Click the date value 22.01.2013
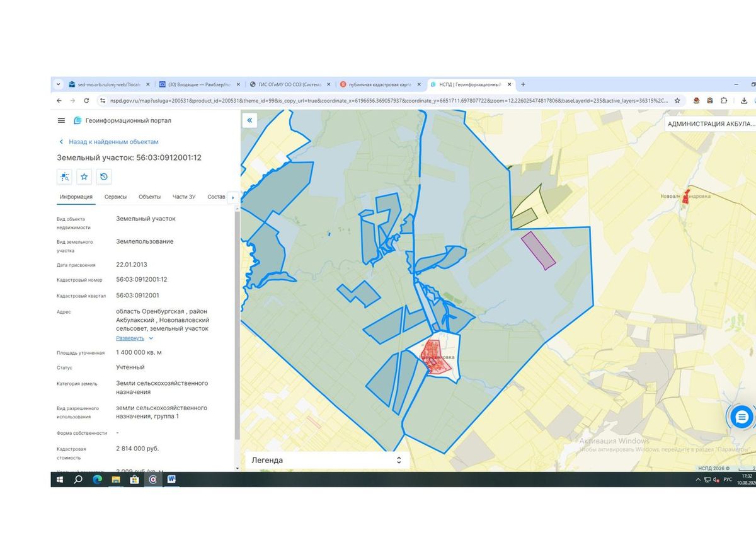 click(132, 265)
